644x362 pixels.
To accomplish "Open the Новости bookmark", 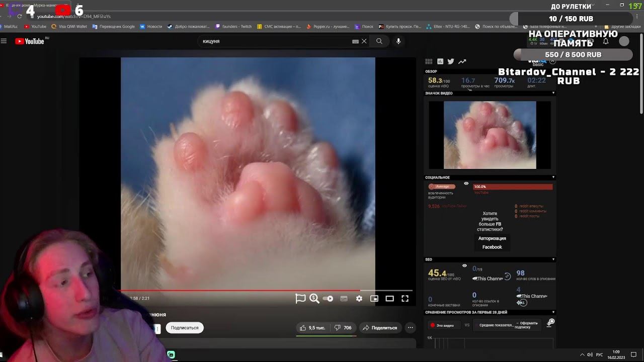I will point(151,27).
